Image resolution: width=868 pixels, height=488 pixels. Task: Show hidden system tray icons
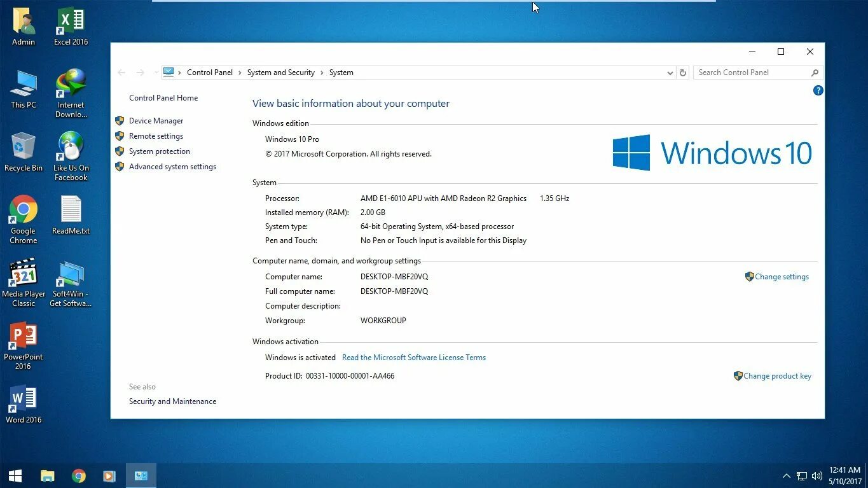[x=787, y=476]
